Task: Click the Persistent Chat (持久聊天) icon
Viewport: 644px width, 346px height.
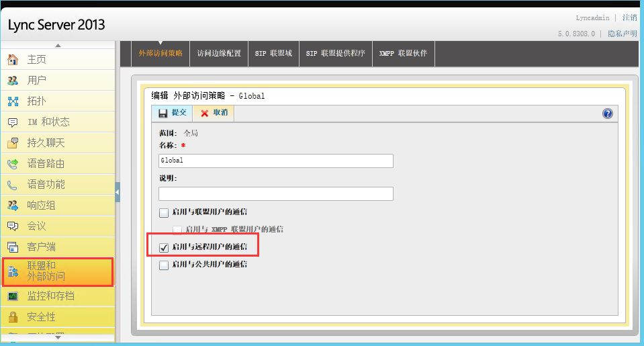Action: pos(13,143)
